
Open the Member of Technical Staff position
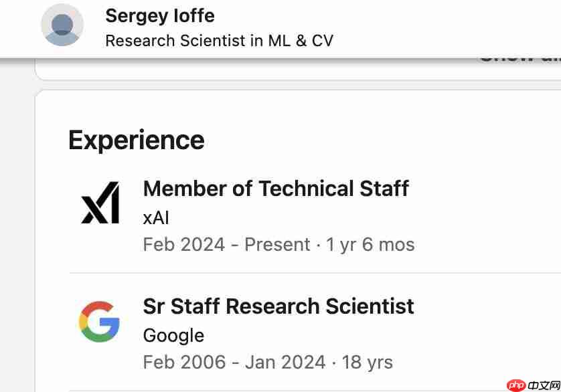(276, 189)
